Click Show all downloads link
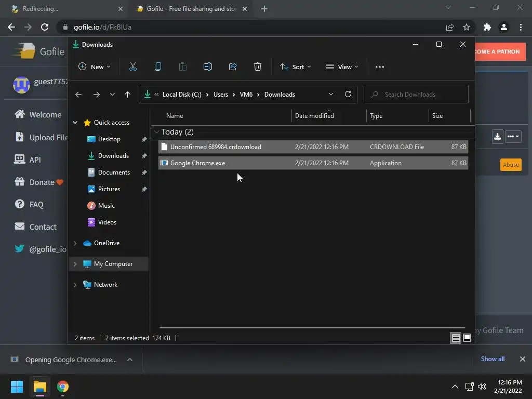Image resolution: width=532 pixels, height=399 pixels. [493, 359]
